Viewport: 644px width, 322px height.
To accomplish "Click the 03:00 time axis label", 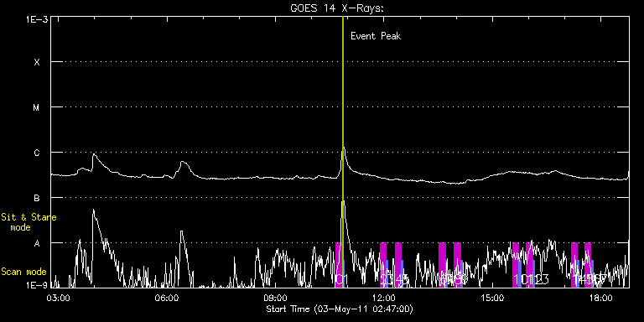I will tap(59, 299).
